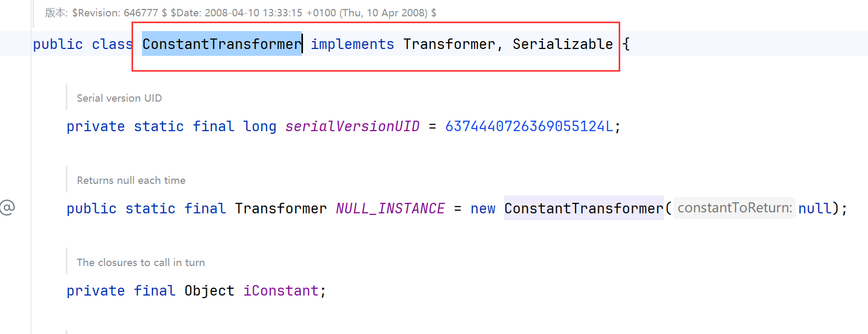Click the ConstantTransformer constructor call
This screenshot has height=334, width=868.
584,209
